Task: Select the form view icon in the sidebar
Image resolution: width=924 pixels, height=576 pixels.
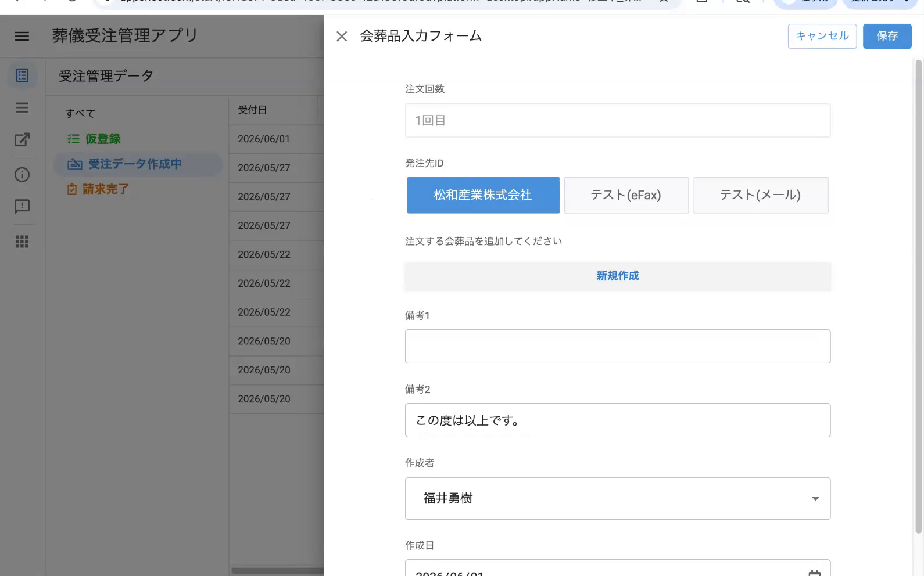Action: tap(22, 75)
